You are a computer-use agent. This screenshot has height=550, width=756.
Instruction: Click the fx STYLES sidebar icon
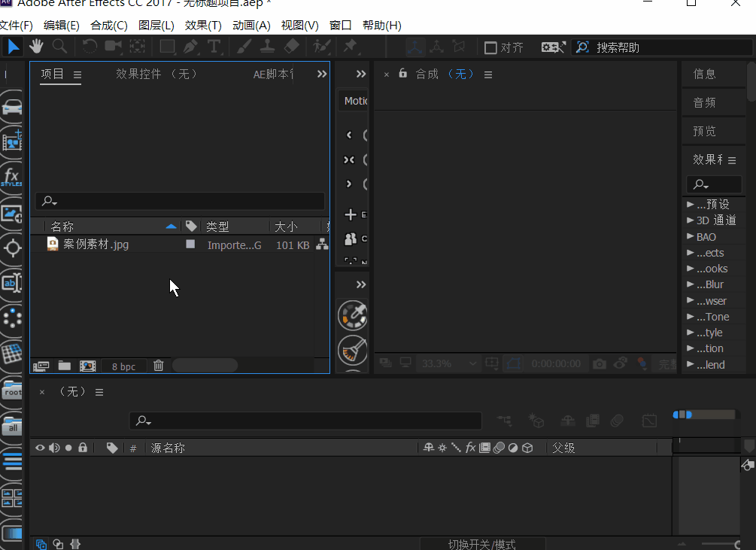coord(11,178)
